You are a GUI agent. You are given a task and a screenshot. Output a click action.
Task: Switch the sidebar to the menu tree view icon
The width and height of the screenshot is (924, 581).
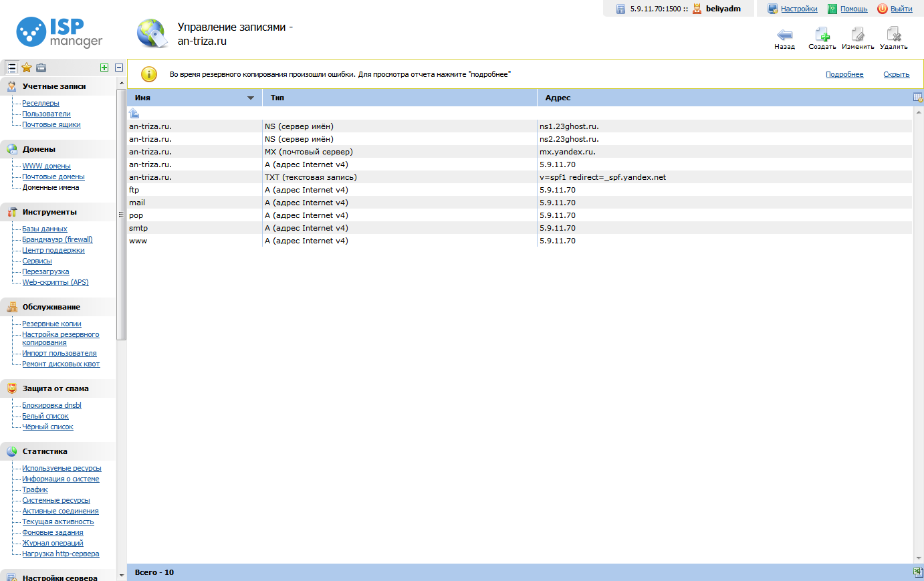click(11, 68)
